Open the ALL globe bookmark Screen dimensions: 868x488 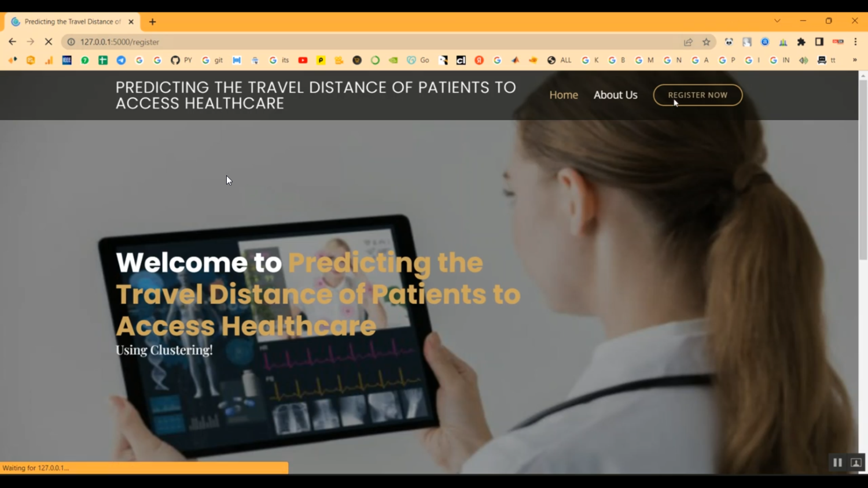560,60
